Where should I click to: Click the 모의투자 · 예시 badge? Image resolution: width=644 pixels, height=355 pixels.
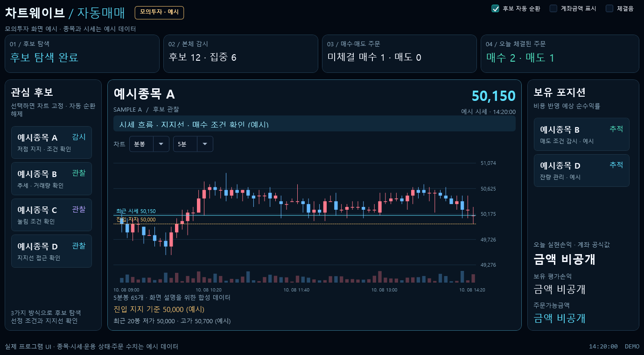click(x=159, y=13)
